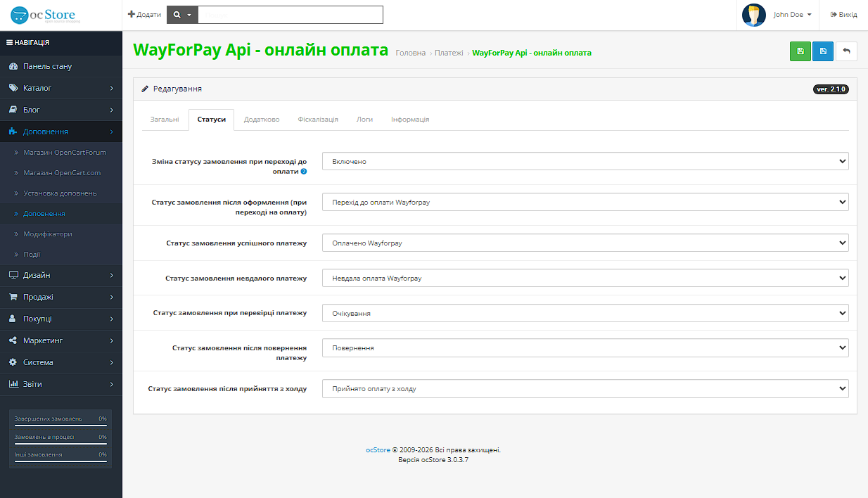Image resolution: width=868 pixels, height=498 pixels.
Task: Click the back arrow button
Action: 846,51
